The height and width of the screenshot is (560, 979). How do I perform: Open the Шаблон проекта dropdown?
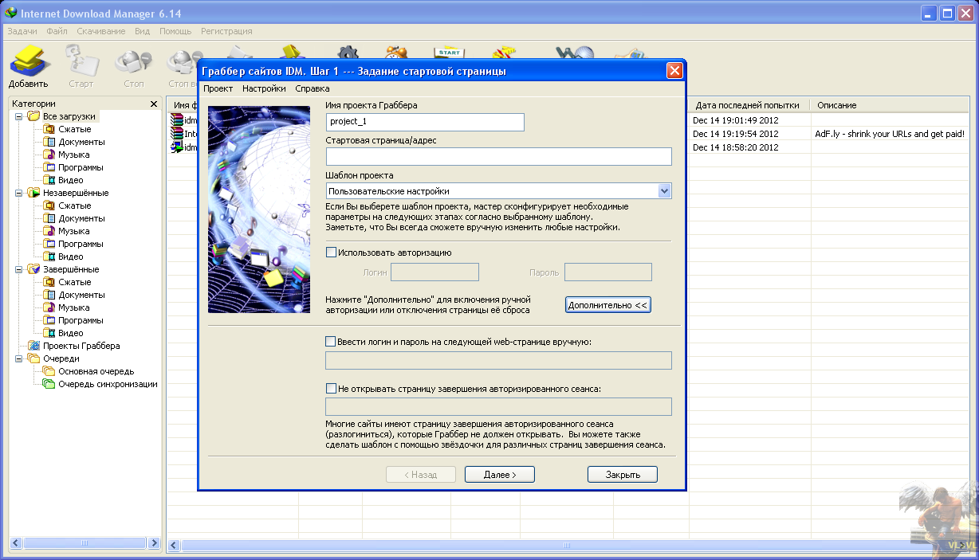point(664,191)
